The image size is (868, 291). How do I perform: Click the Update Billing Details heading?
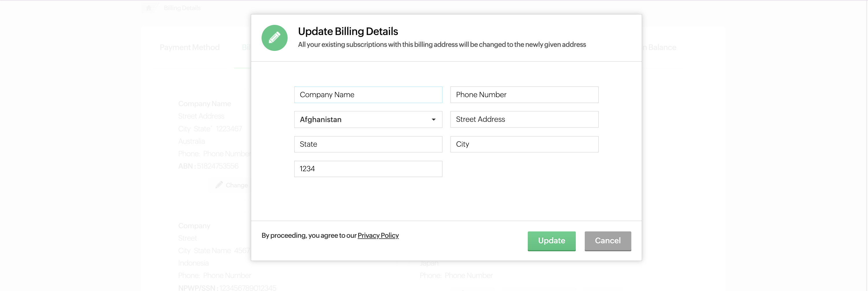point(348,31)
